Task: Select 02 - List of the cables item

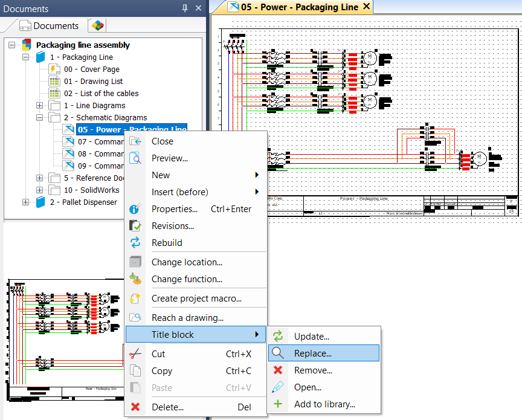Action: pos(101,94)
